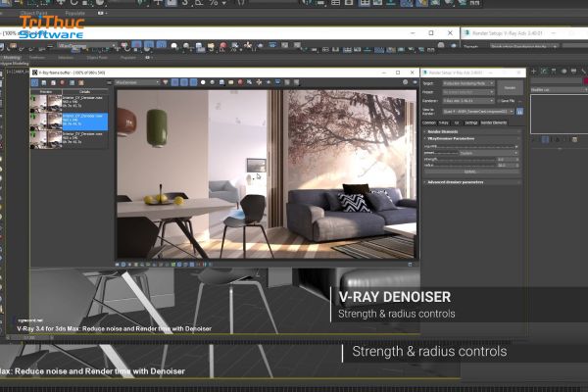Click the first history toolbar icon in VFB
The width and height of the screenshot is (588, 392).
pos(35,82)
